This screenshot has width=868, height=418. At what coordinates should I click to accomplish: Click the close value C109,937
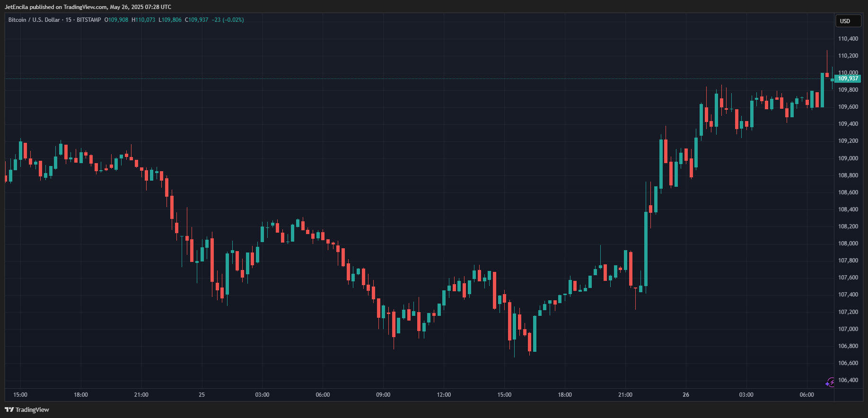(197, 20)
